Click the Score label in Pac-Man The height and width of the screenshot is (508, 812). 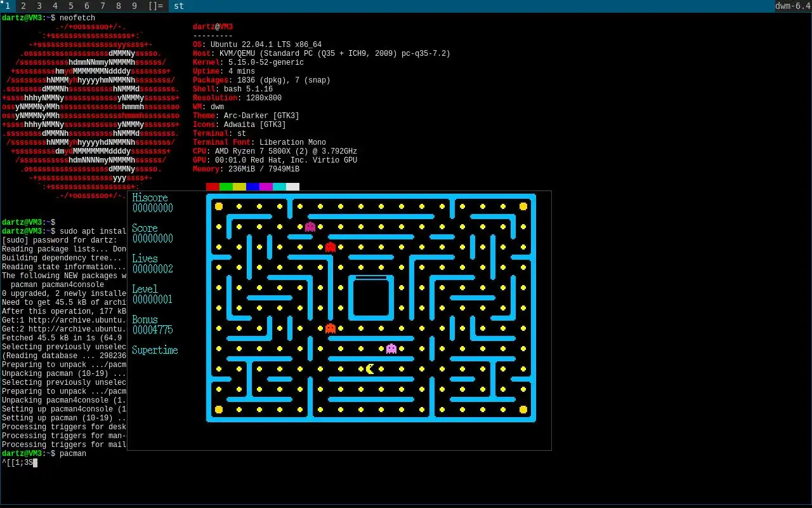click(145, 228)
